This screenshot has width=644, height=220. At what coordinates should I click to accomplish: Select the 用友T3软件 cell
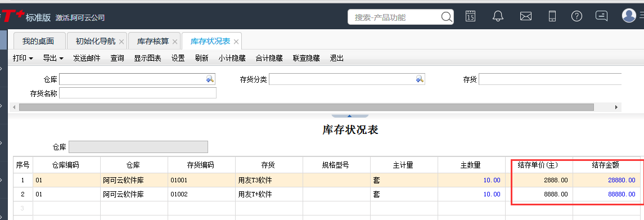[x=269, y=180]
